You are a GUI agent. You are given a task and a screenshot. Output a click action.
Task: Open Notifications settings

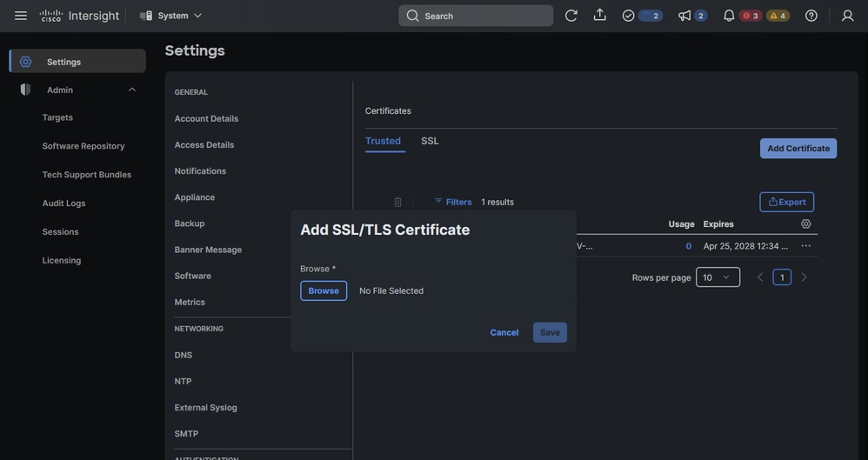coord(200,171)
